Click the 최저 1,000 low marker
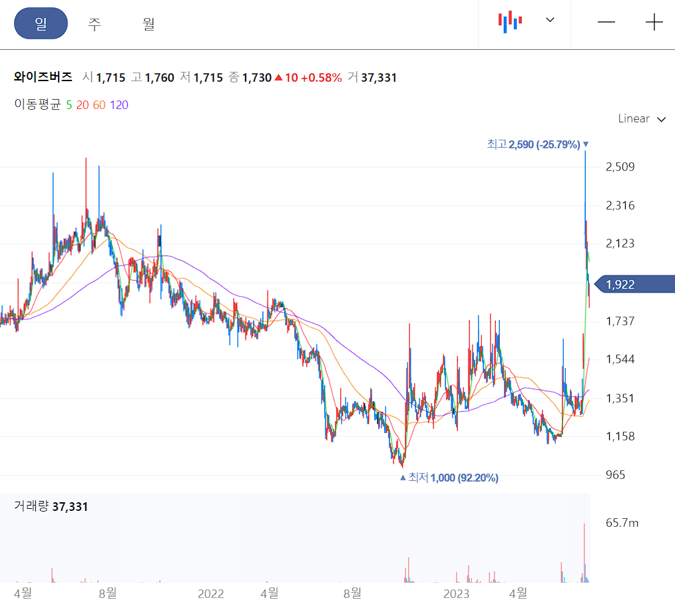This screenshot has width=675, height=616. 449,478
